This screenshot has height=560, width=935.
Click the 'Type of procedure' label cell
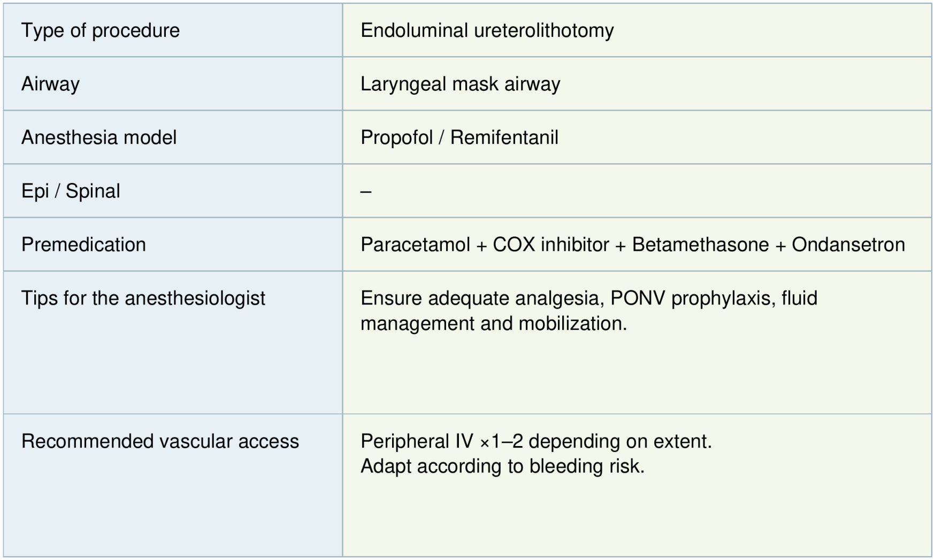click(101, 30)
